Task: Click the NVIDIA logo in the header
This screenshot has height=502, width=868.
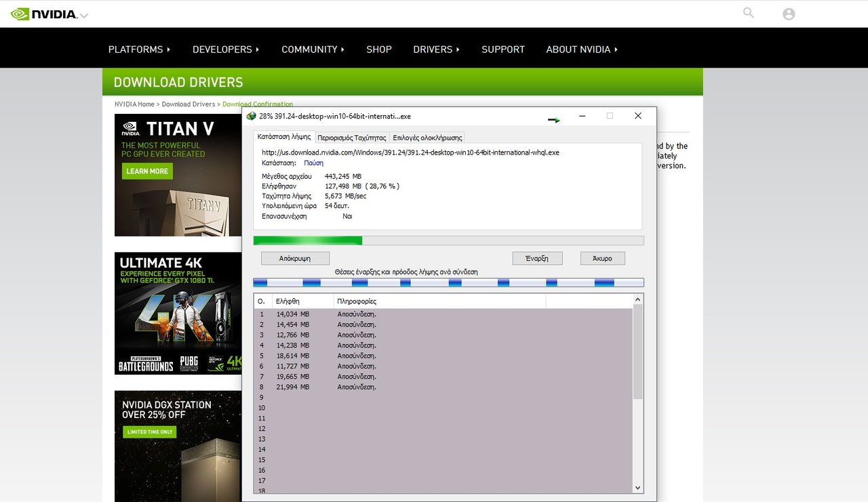Action: [x=44, y=14]
